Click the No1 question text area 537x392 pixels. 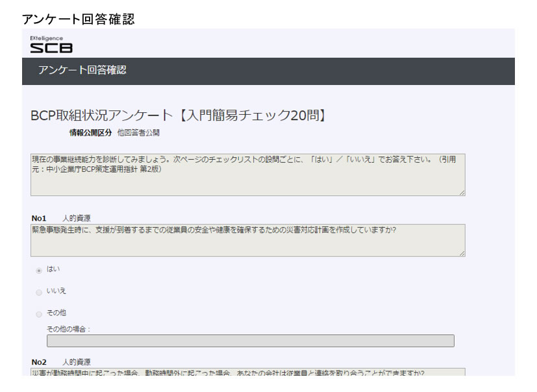[x=247, y=240]
